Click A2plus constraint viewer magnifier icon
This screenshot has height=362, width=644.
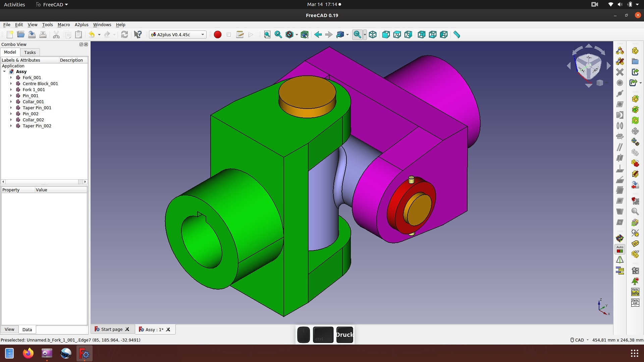[x=635, y=212]
